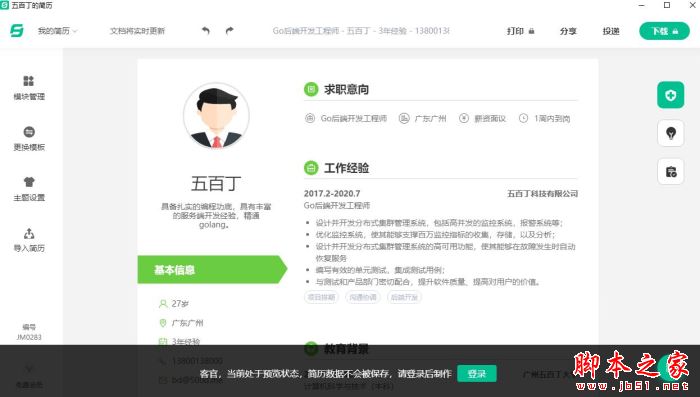
Task: Click the location icon before 广东广州 in 求职意向
Action: pyautogui.click(x=404, y=118)
